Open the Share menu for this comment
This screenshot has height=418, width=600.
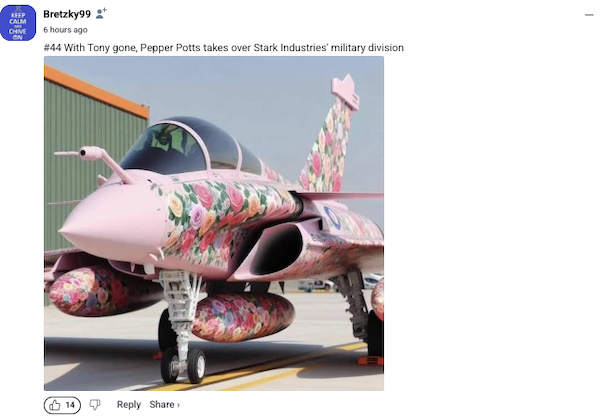pos(162,405)
